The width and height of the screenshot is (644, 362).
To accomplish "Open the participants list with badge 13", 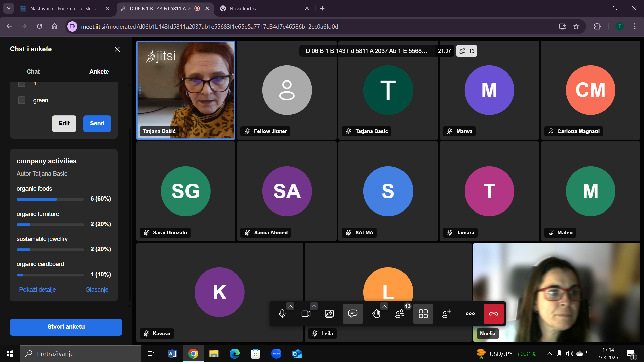I will point(399,314).
